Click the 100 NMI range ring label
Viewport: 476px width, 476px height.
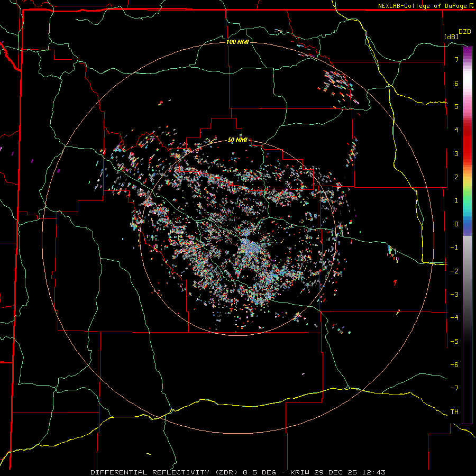click(237, 42)
